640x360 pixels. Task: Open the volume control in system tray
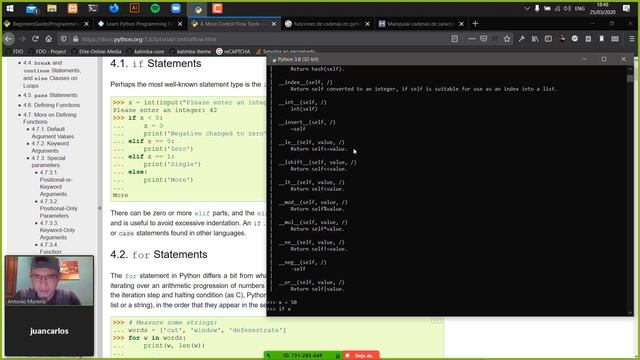pyautogui.click(x=567, y=8)
